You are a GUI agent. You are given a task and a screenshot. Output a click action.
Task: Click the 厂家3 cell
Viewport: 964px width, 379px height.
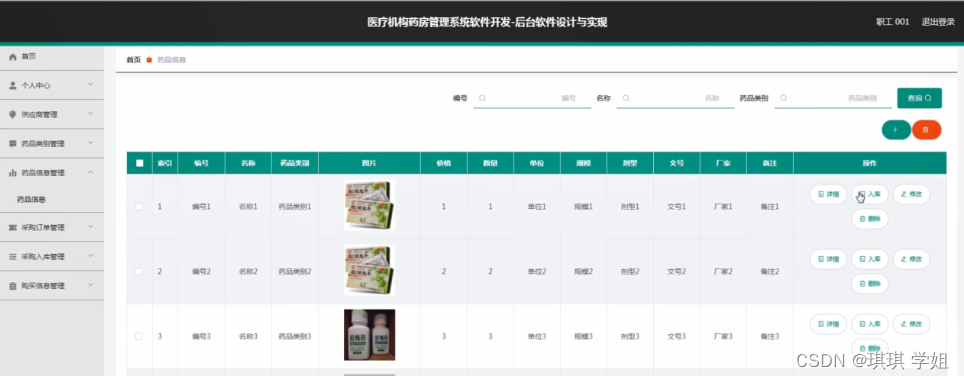(x=723, y=336)
